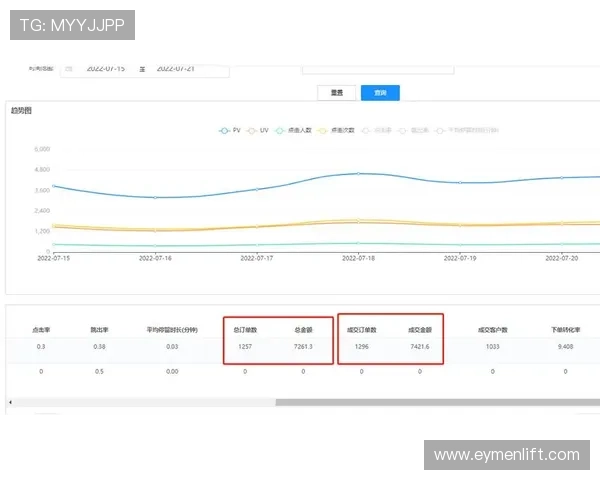Open the end date 2022-07-21 field
Screen dimensions: 600x480
(x=176, y=69)
